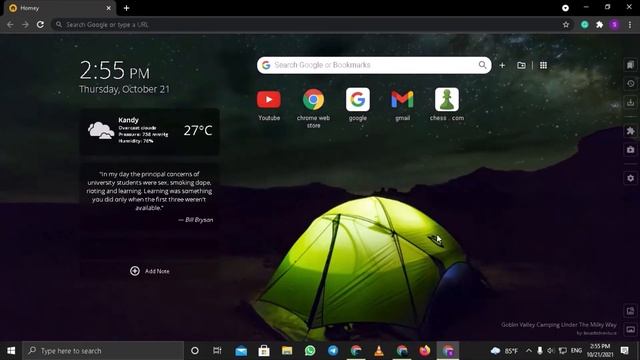Open the bookmarks panel in Homey sidebar
The width and height of the screenshot is (640, 360).
[x=630, y=65]
